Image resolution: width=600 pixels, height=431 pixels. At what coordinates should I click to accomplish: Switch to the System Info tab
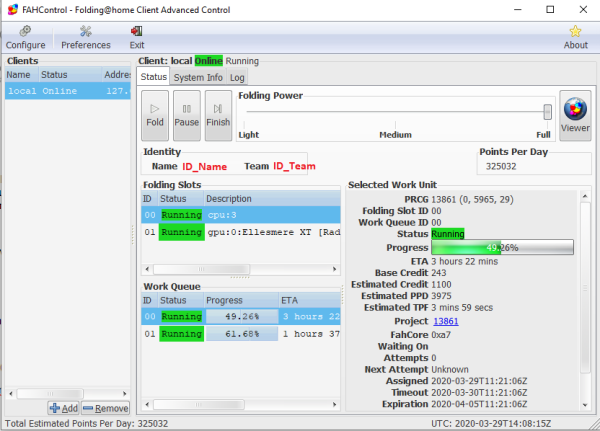coord(198,77)
